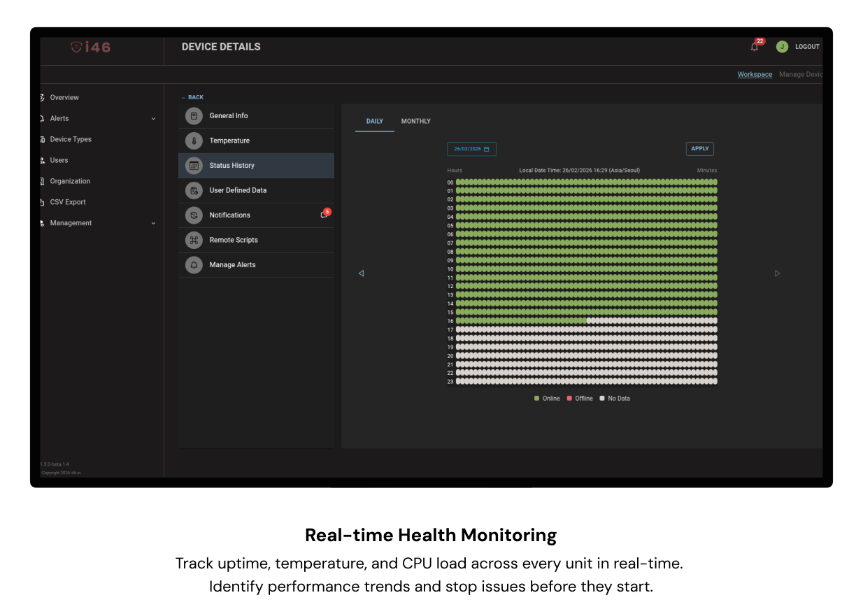
Task: Click the Temperature thermometer icon
Action: click(x=194, y=141)
